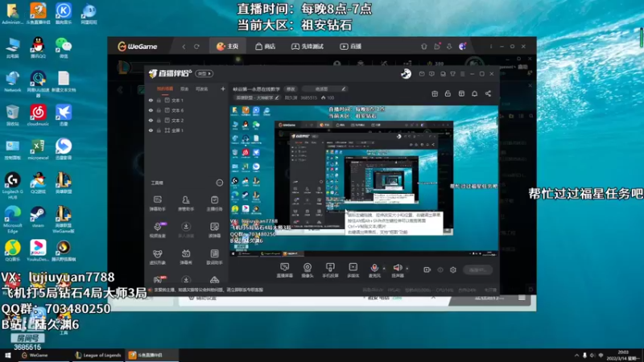
Task: Click the topic input field with pencil
Action: point(325,88)
